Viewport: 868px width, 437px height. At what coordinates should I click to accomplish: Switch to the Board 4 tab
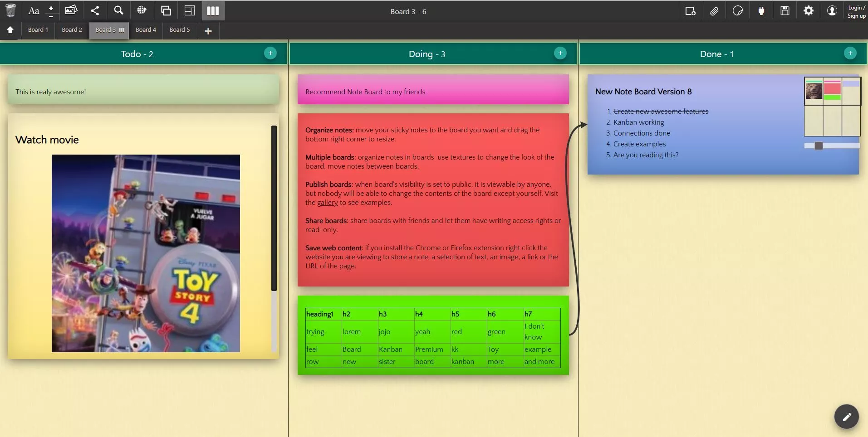146,30
